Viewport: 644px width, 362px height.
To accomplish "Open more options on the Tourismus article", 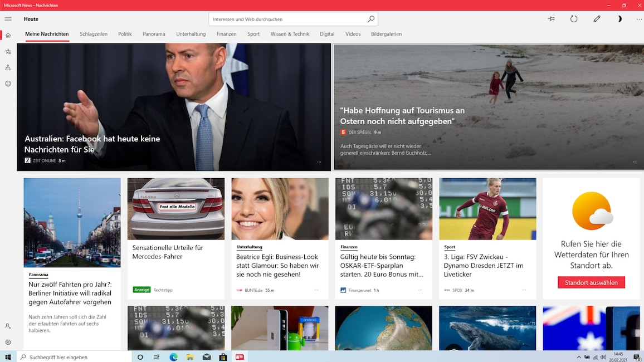I will tap(635, 162).
